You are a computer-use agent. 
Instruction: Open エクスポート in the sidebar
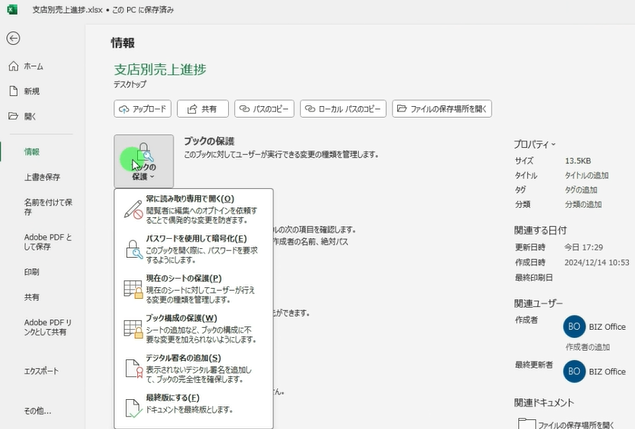coord(41,371)
